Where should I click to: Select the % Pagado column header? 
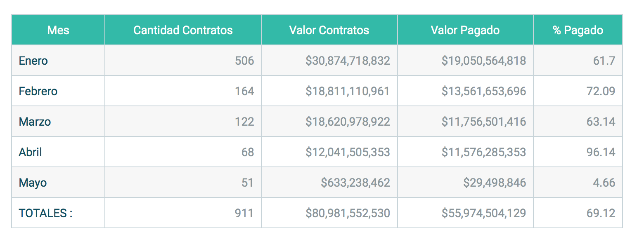[x=578, y=30]
